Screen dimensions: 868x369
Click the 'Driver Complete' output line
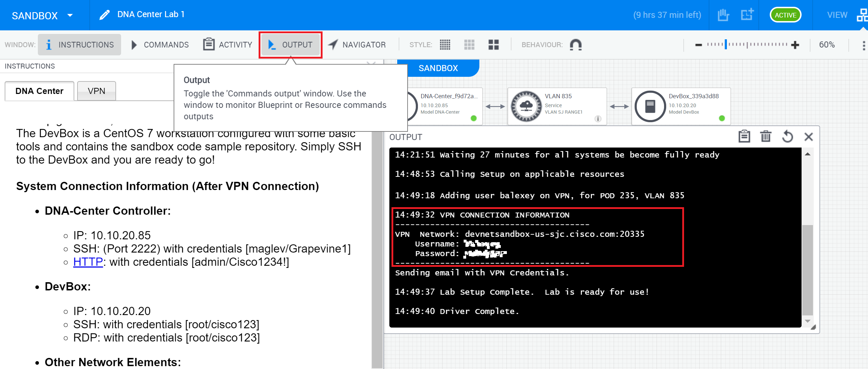click(457, 311)
